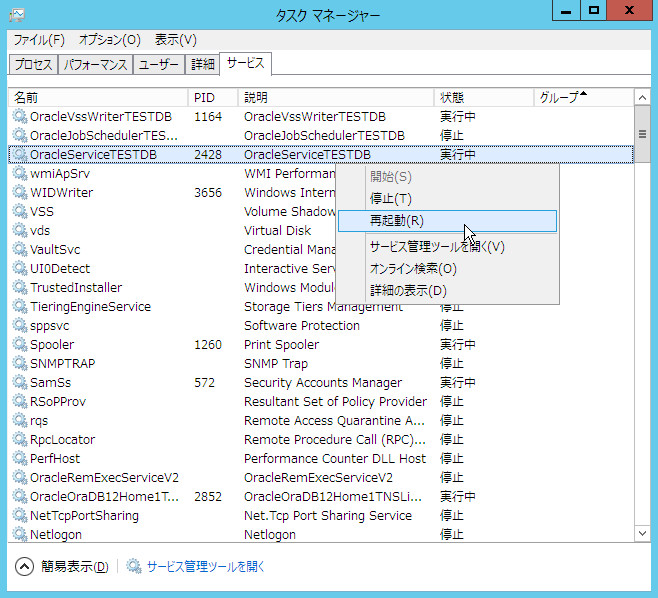Click the gear icon beside Spooler
This screenshot has height=598, width=658.
[20, 344]
